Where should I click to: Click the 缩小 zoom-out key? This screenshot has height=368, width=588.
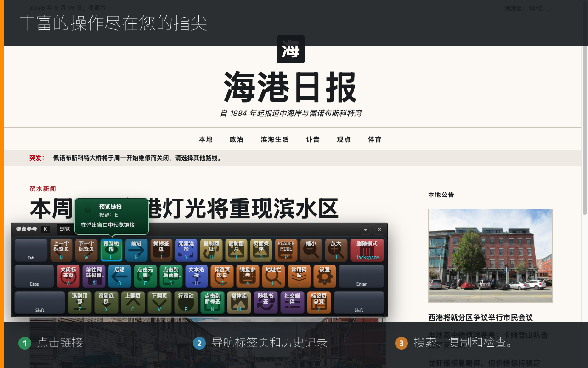tap(311, 250)
